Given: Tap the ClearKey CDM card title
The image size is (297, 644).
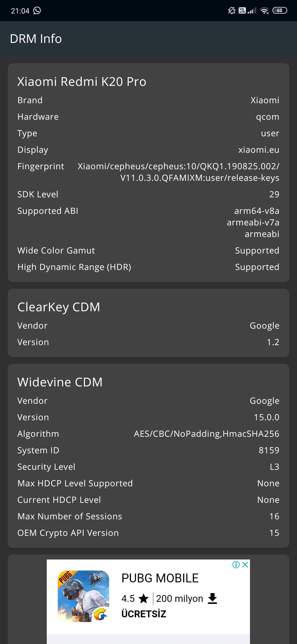Looking at the screenshot, I should (x=59, y=307).
